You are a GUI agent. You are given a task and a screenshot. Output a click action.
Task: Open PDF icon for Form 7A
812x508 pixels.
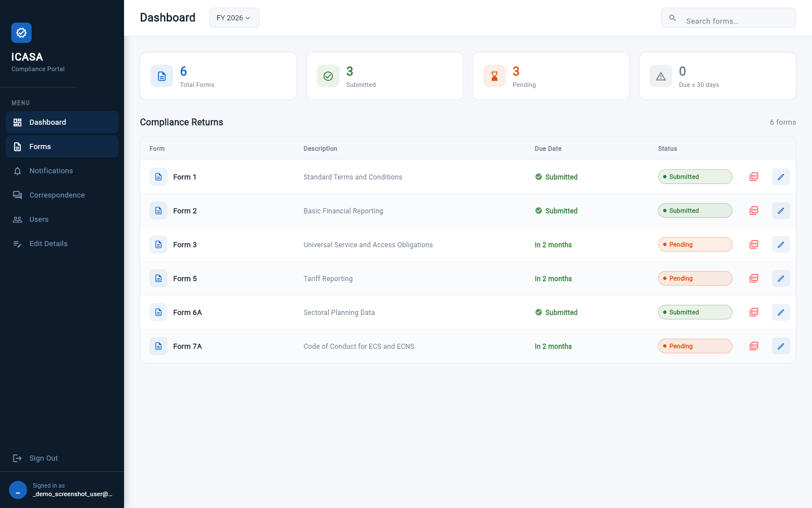(x=754, y=346)
